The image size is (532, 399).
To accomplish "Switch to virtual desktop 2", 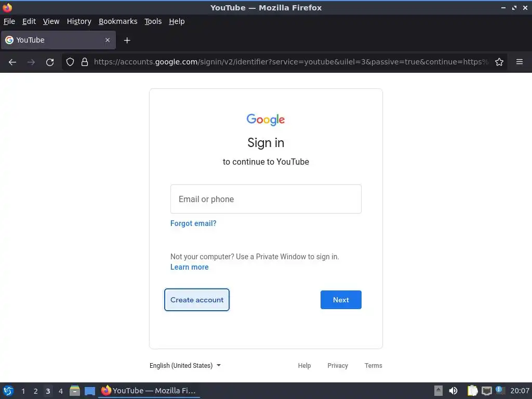I will point(36,391).
